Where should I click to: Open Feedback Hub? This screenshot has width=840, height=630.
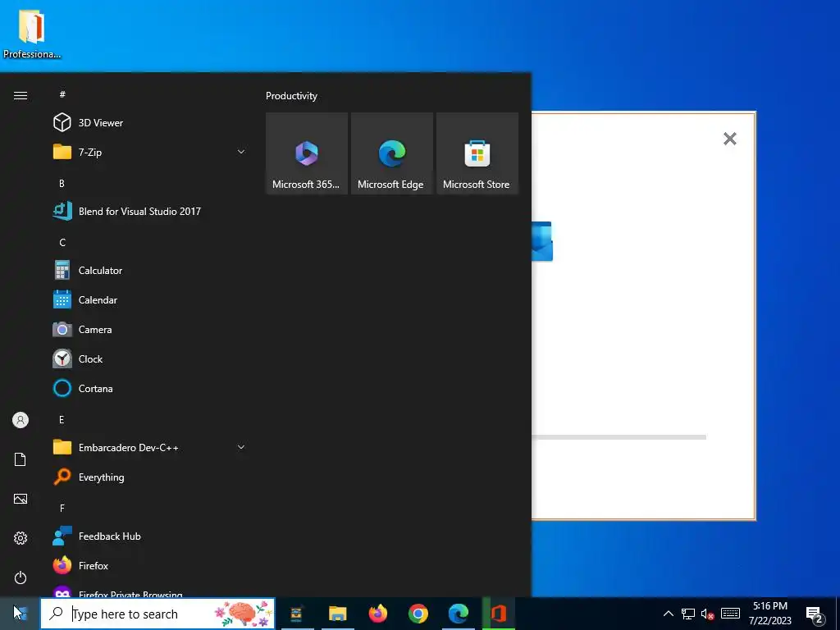pyautogui.click(x=150, y=536)
